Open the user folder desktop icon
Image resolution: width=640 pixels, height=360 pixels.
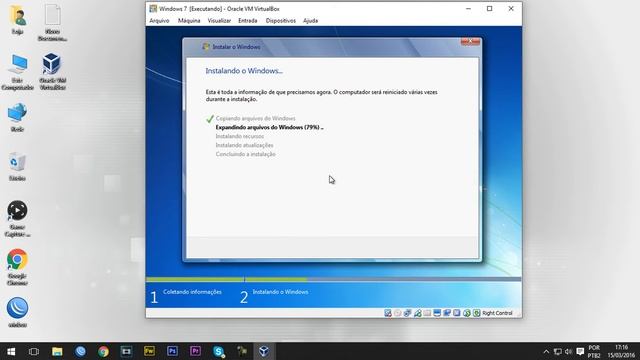click(17, 20)
